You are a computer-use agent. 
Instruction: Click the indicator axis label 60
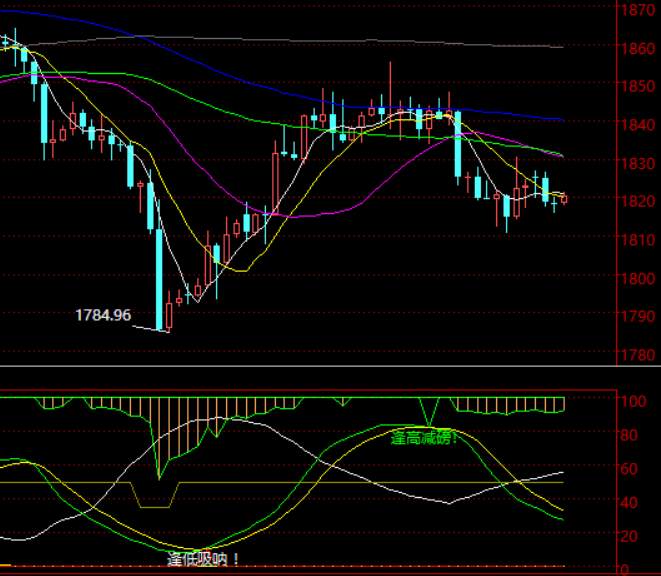(x=629, y=468)
